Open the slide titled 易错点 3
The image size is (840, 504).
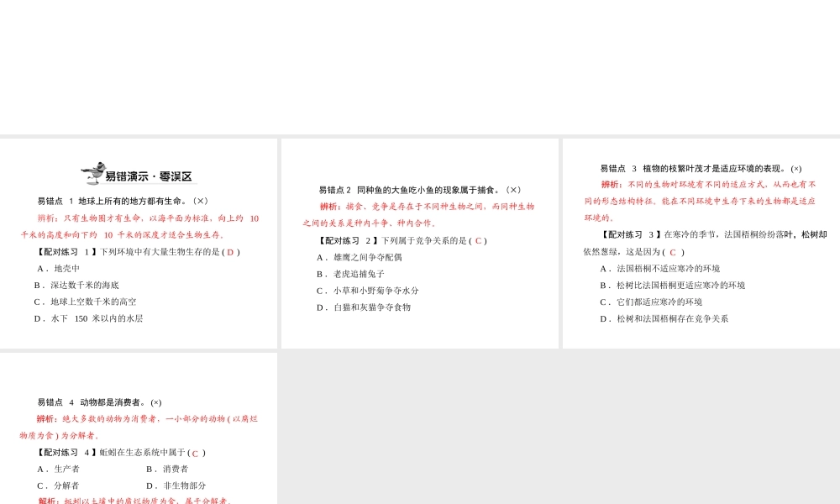pos(701,244)
